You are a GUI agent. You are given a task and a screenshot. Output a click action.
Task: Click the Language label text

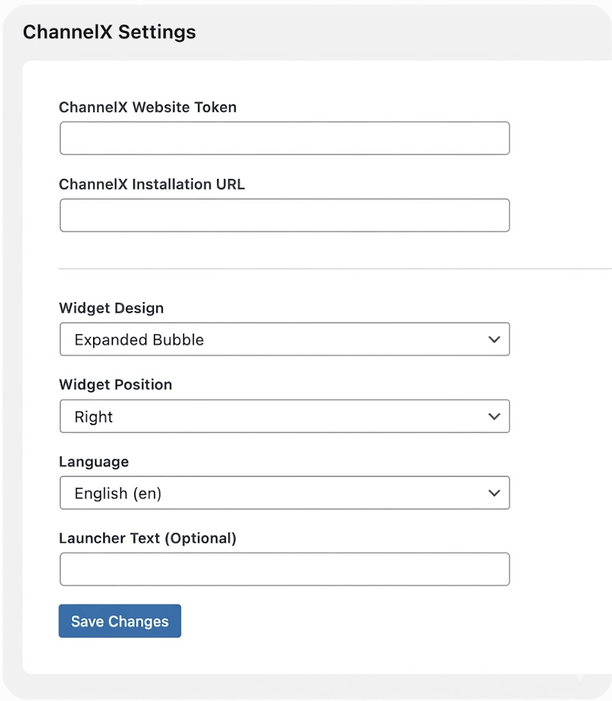tap(94, 462)
